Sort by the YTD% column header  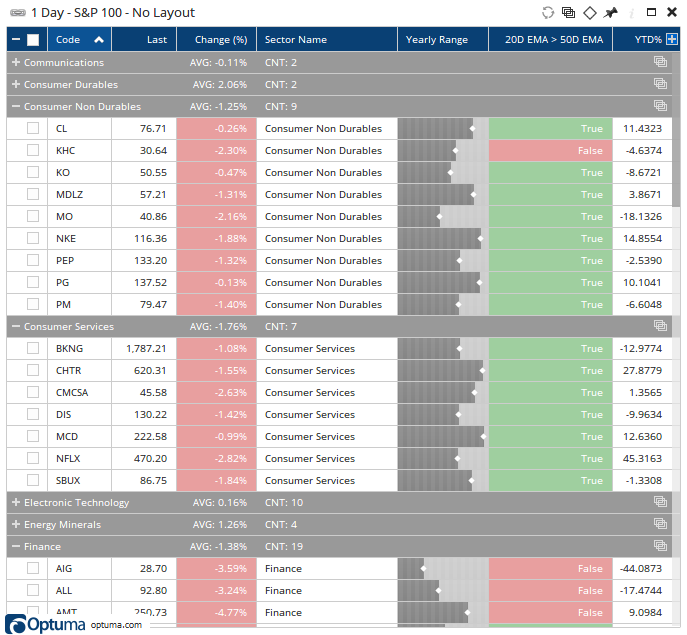click(x=648, y=39)
